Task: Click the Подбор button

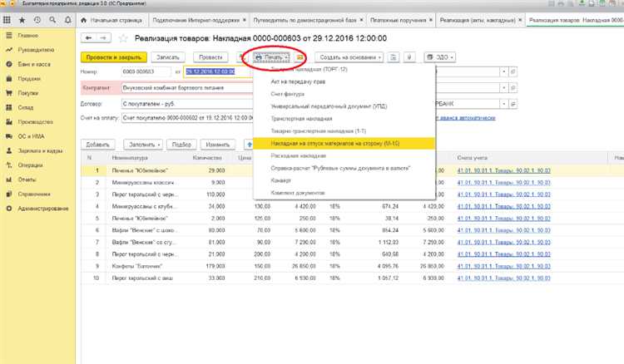Action: click(181, 145)
